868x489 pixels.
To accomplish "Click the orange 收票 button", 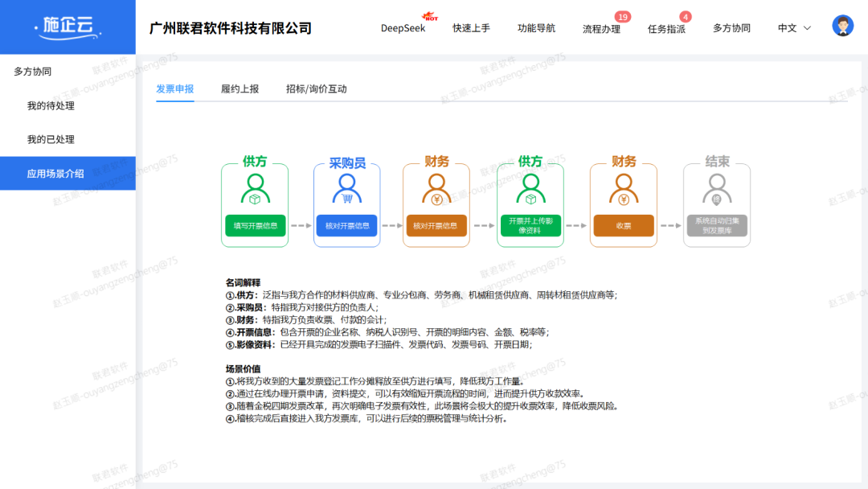I will tap(624, 225).
